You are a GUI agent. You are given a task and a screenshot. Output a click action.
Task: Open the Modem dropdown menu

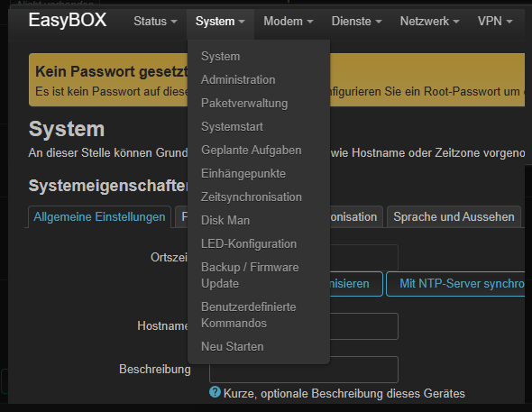pyautogui.click(x=288, y=21)
